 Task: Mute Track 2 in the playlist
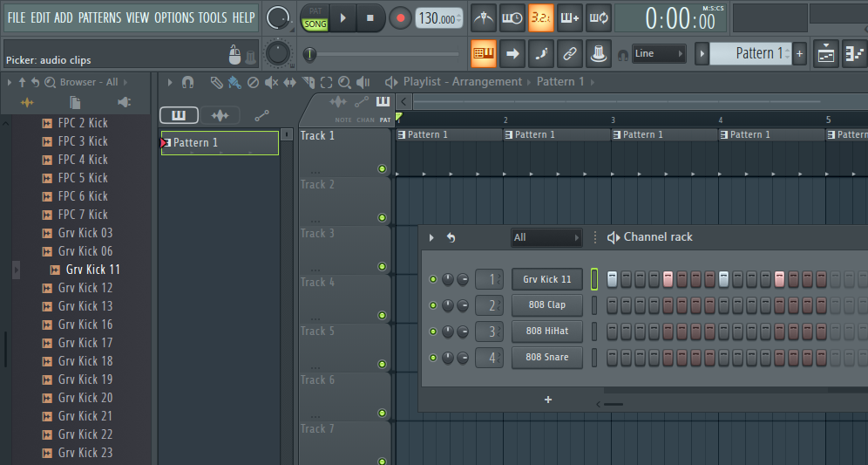[x=382, y=217]
